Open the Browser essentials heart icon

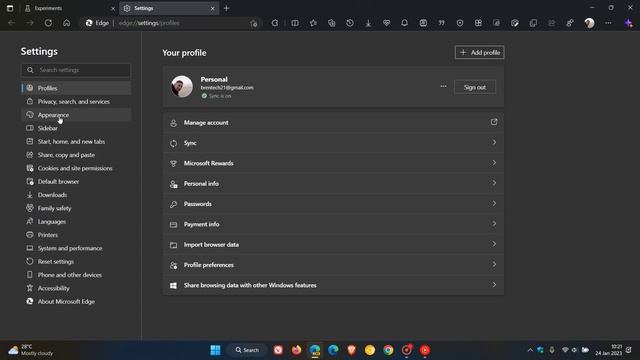[386, 23]
